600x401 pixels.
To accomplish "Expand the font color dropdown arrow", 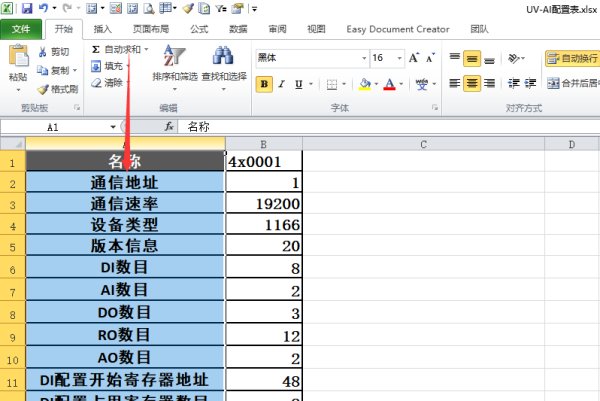I will pos(401,84).
